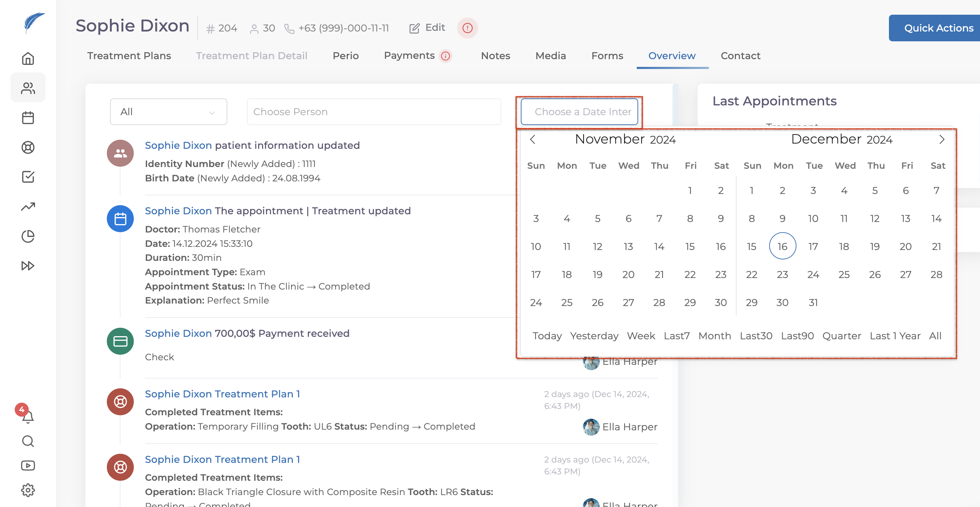This screenshot has width=980, height=507.
Task: Open the calendar icon in sidebar
Action: (x=28, y=118)
